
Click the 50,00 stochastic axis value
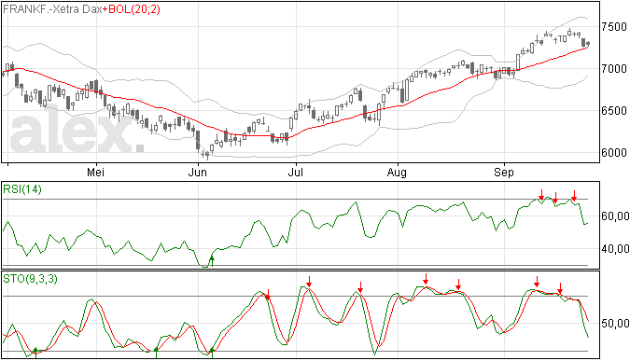pyautogui.click(x=615, y=324)
